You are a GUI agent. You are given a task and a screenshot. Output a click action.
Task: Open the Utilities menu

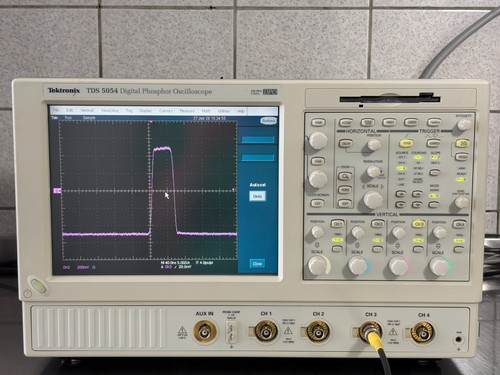224,111
